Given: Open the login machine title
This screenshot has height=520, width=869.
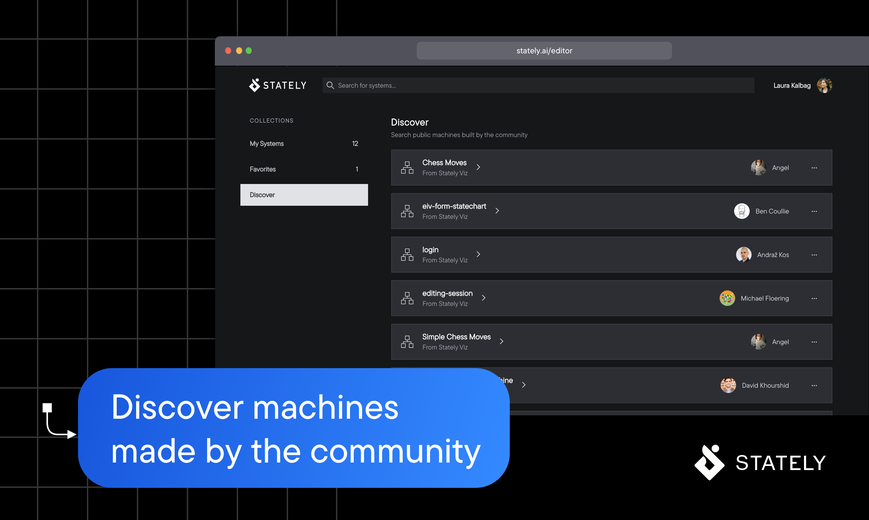Looking at the screenshot, I should click(x=430, y=249).
